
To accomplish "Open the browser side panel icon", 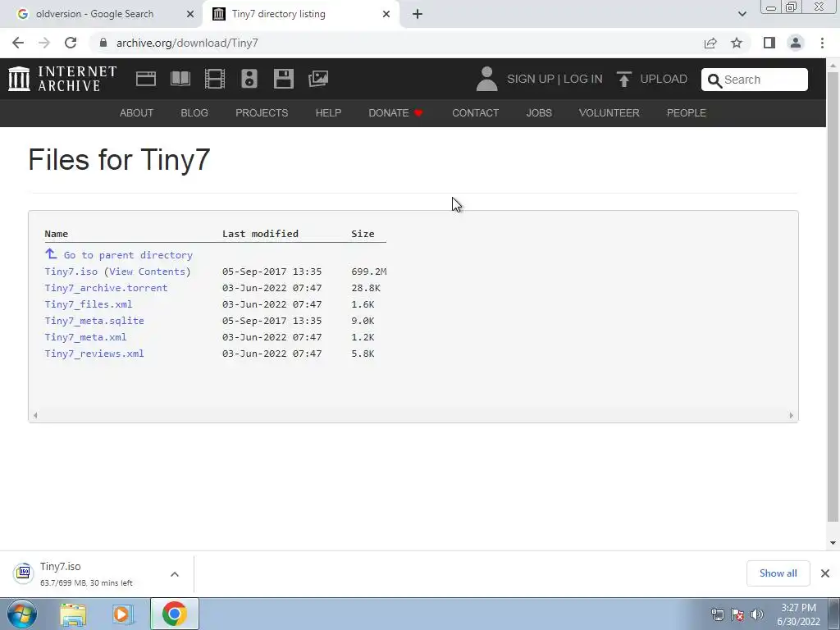I will point(769,43).
